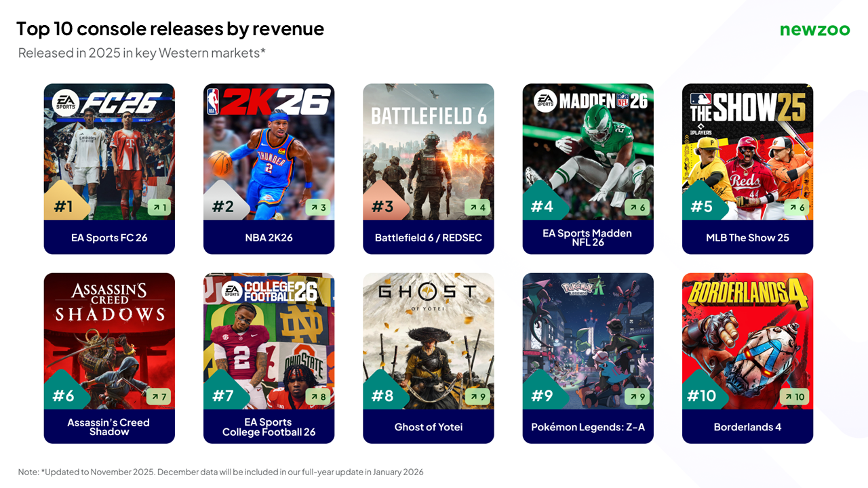Click the arrow badge showing 10 on Borderlands 4
Image resolution: width=868 pixels, height=488 pixels.
pyautogui.click(x=794, y=397)
